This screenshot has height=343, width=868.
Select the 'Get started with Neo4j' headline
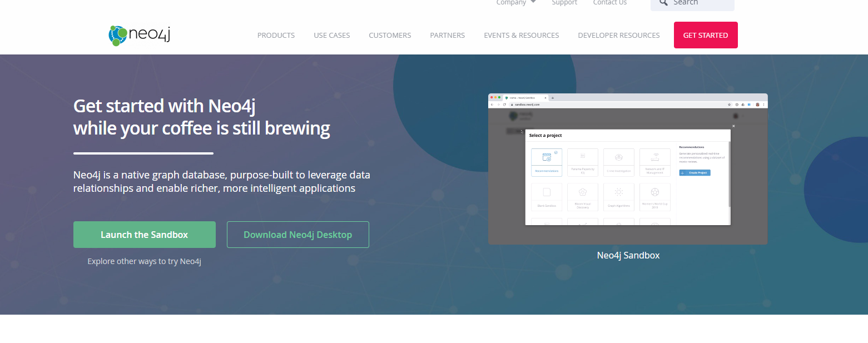coord(202,117)
